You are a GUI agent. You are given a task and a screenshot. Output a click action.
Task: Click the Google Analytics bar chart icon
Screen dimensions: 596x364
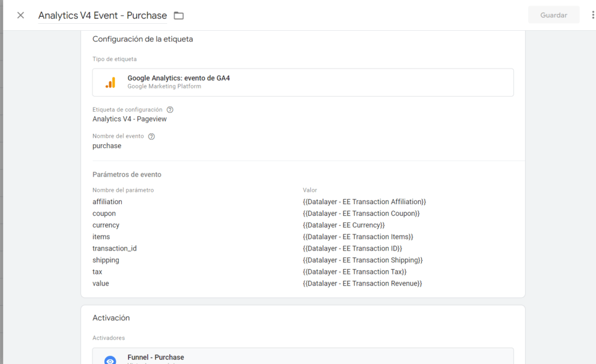point(111,83)
